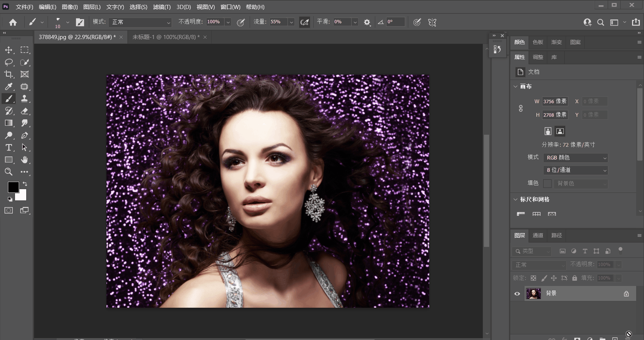Select the Eraser tool
The height and width of the screenshot is (340, 644).
point(24,111)
